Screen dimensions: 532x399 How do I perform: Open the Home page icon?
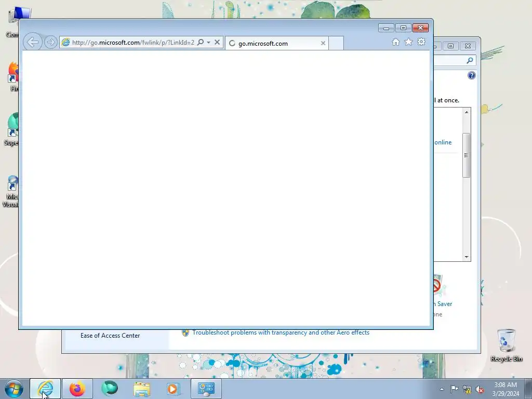click(395, 42)
